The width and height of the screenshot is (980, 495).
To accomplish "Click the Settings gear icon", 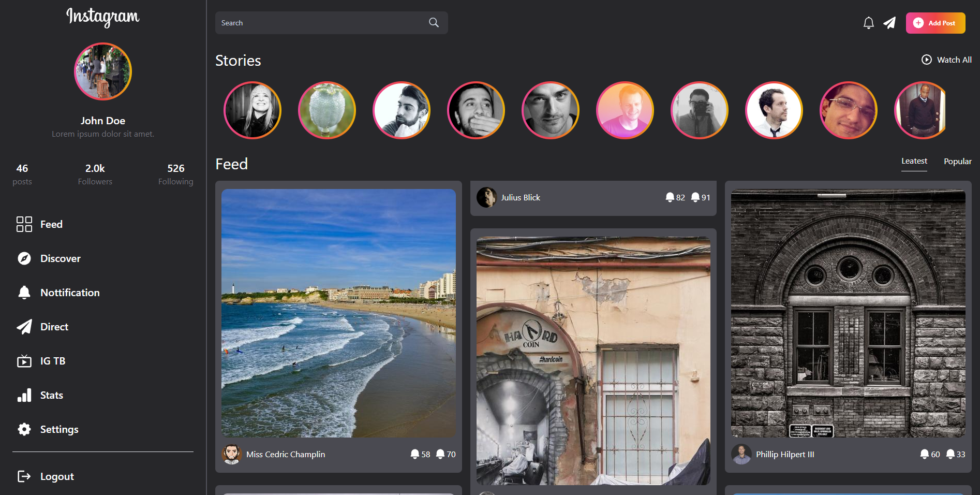I will coord(24,429).
